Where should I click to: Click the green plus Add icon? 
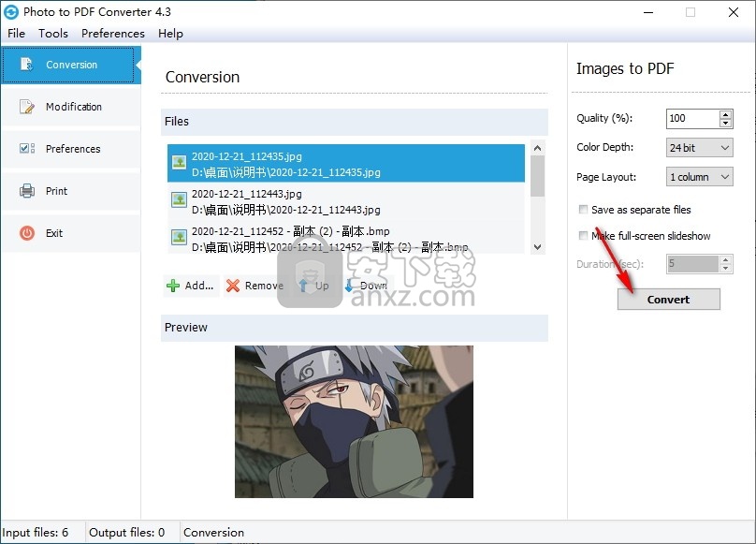(x=172, y=286)
